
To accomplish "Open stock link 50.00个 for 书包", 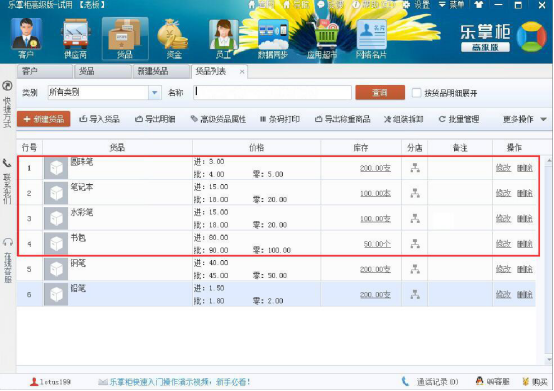I will click(x=377, y=244).
